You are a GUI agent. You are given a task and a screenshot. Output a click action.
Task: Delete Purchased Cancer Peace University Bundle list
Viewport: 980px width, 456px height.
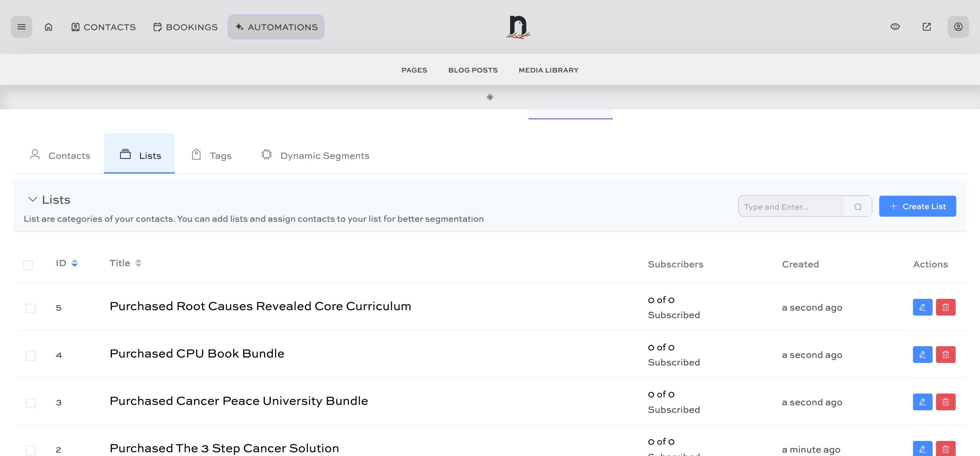coord(945,402)
